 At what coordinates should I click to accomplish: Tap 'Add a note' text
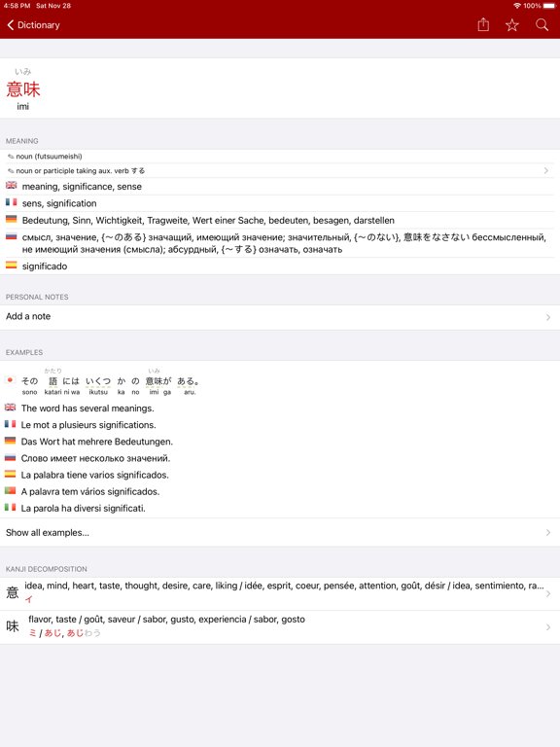(x=28, y=316)
